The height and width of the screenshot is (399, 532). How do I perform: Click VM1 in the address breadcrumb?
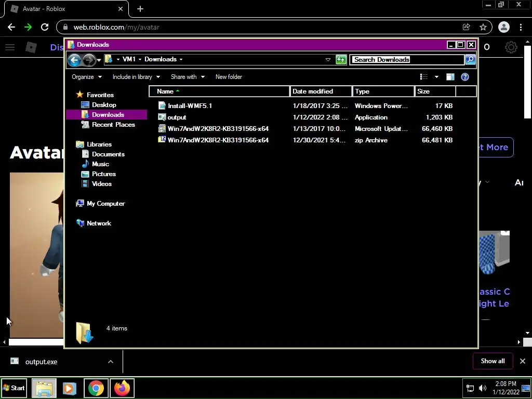pos(129,59)
